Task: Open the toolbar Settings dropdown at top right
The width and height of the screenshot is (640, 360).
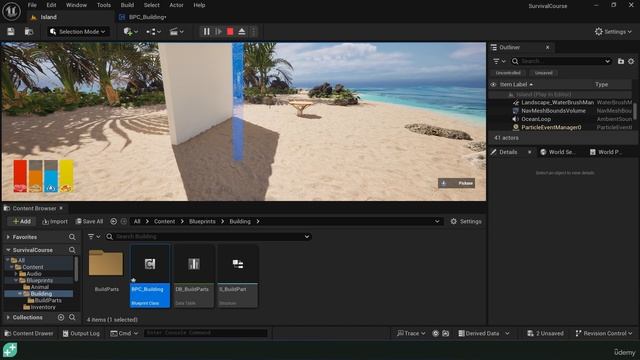Action: tap(613, 31)
